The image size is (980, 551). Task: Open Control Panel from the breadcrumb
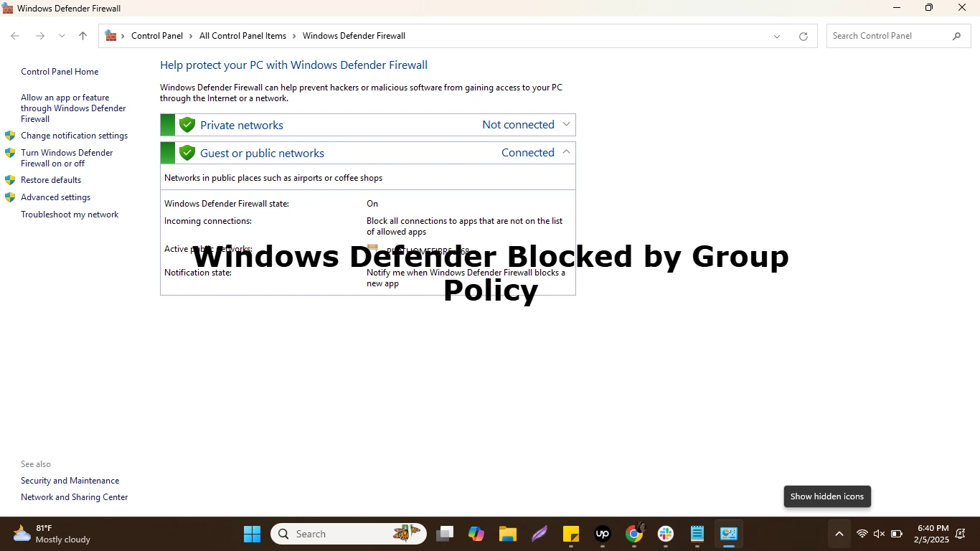tap(157, 35)
